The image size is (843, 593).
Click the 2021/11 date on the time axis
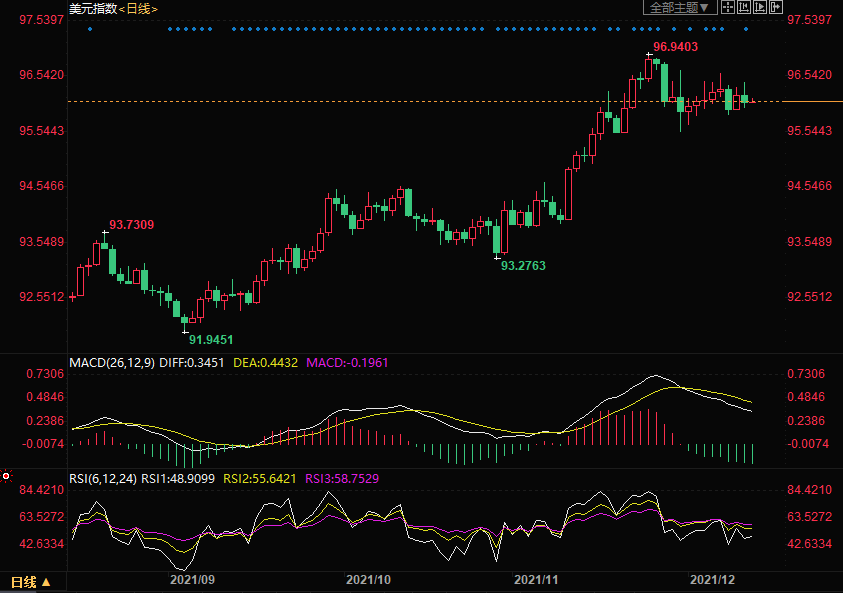[535, 579]
